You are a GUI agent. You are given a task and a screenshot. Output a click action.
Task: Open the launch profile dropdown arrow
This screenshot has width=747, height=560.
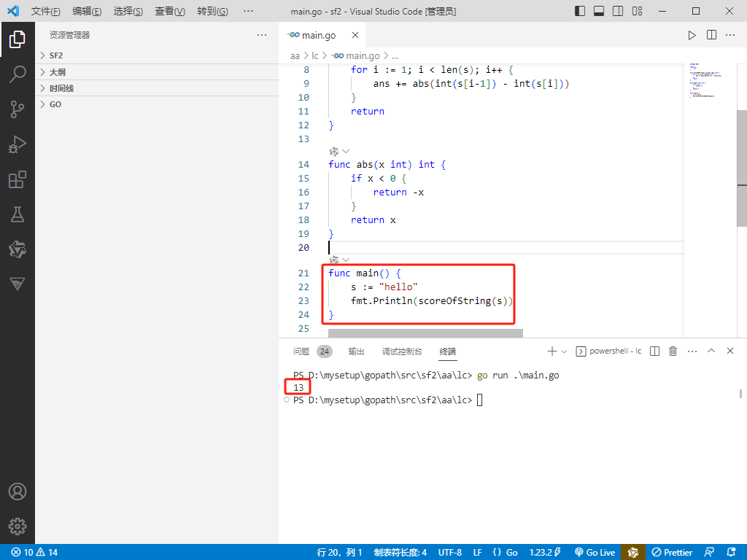[x=565, y=351]
